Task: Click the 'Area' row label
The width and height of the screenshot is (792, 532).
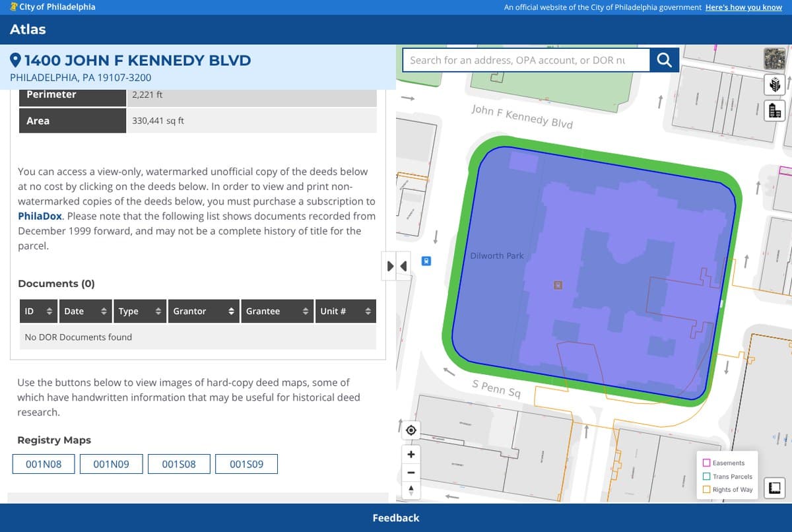Action: (38, 121)
